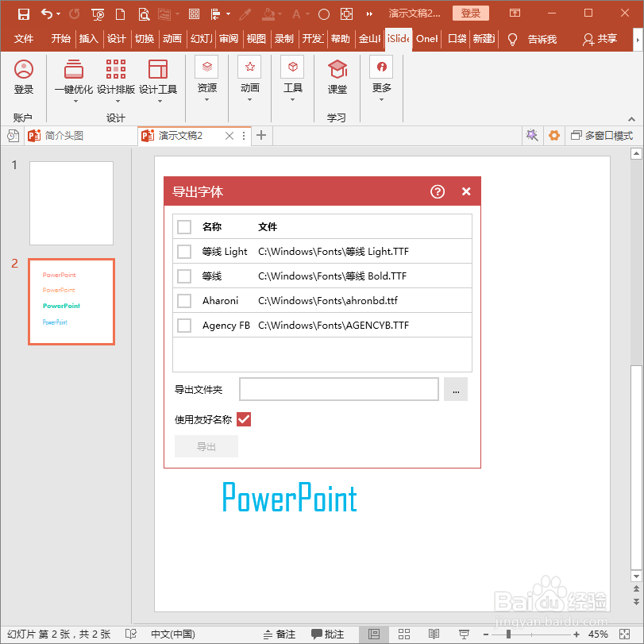Image resolution: width=644 pixels, height=644 pixels.
Task: Click the eyedropper icon in quick access toolbar
Action: click(245, 14)
